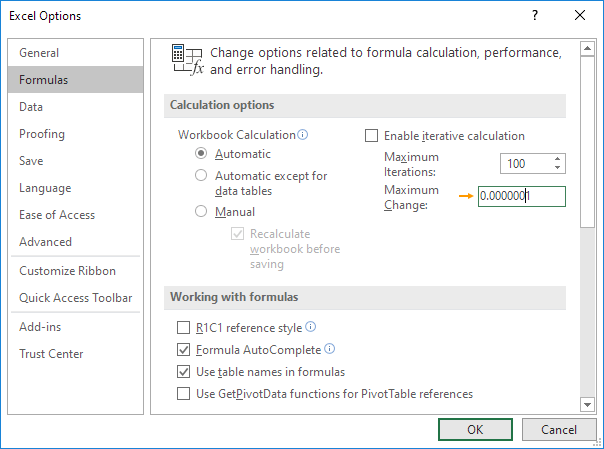Open Customize Ribbon settings

coord(67,271)
